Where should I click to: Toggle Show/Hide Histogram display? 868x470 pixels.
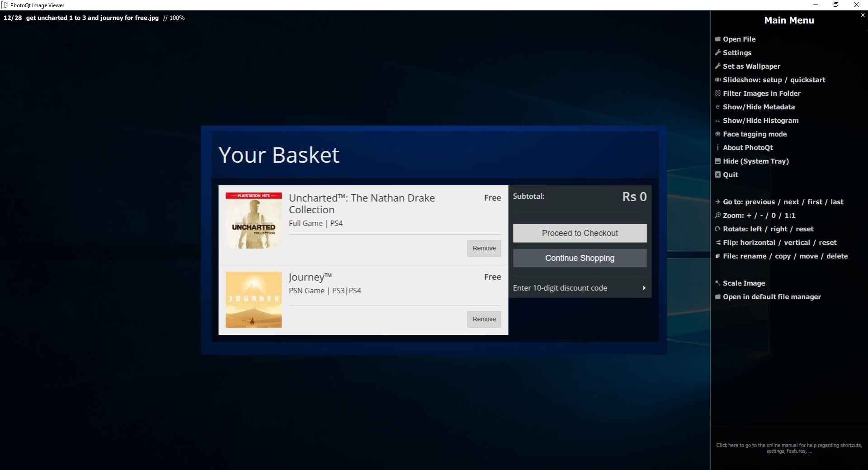tap(760, 121)
